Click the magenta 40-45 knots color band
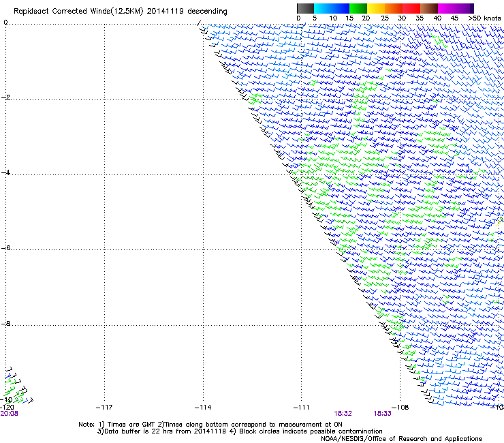 [447, 8]
